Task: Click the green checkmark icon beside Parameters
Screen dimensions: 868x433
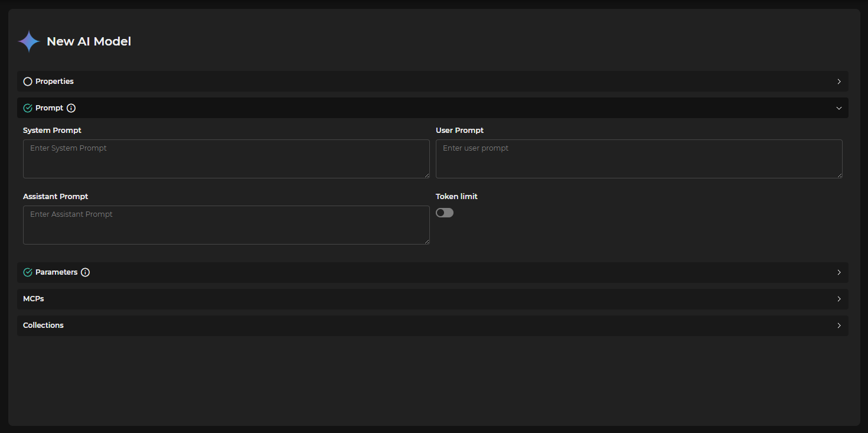Action: pos(28,272)
